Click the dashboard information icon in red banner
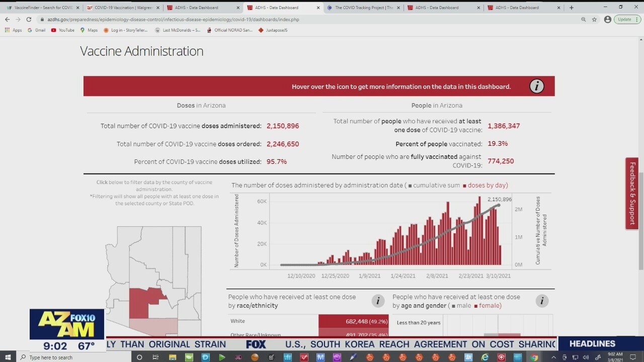Viewport: 644px width, 362px height. coord(536,86)
